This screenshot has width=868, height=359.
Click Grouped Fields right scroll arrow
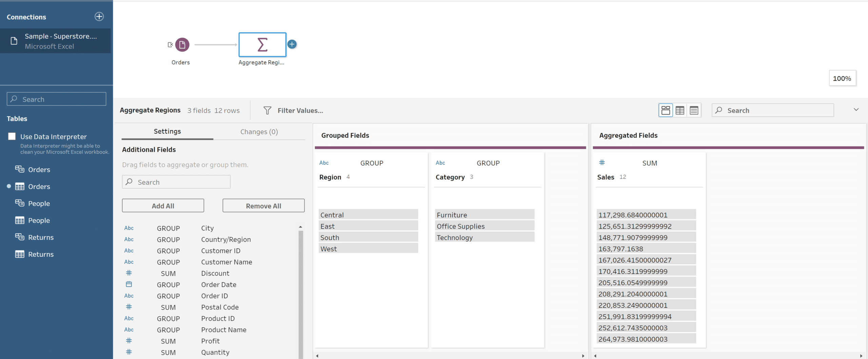[583, 356]
